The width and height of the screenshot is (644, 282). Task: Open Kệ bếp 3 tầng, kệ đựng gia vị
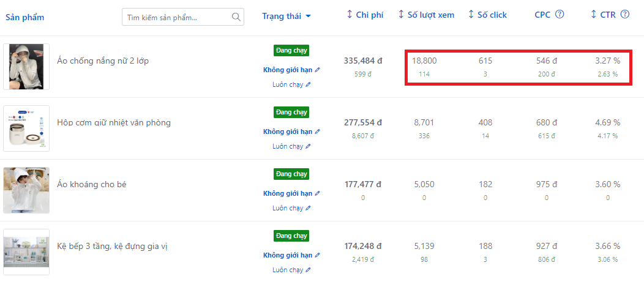point(111,247)
